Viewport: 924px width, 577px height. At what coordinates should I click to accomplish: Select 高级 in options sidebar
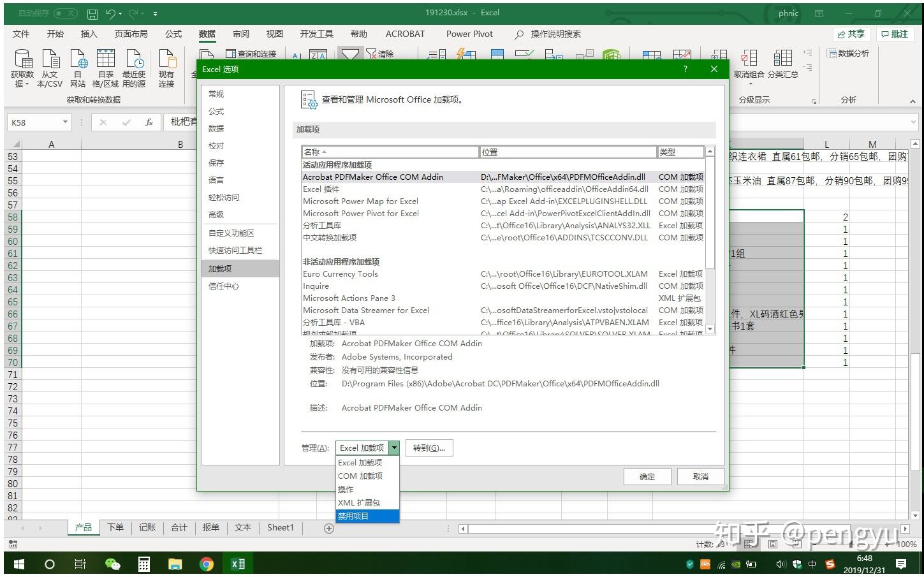(240, 214)
